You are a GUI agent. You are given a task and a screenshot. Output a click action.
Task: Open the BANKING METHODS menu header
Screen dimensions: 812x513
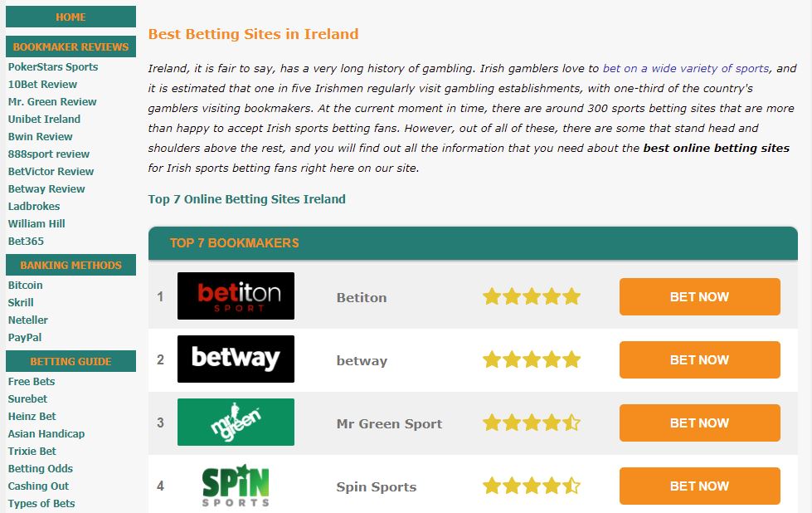[x=71, y=265]
